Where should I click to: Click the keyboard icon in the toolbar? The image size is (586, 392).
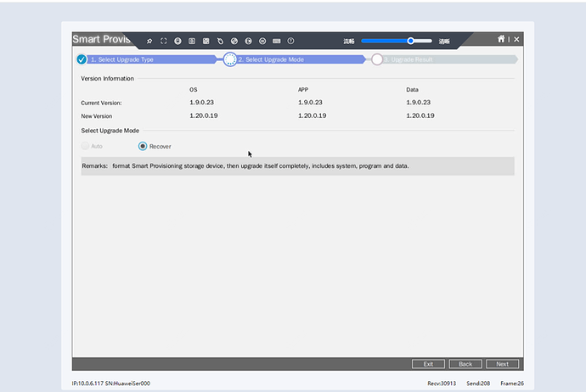[277, 41]
